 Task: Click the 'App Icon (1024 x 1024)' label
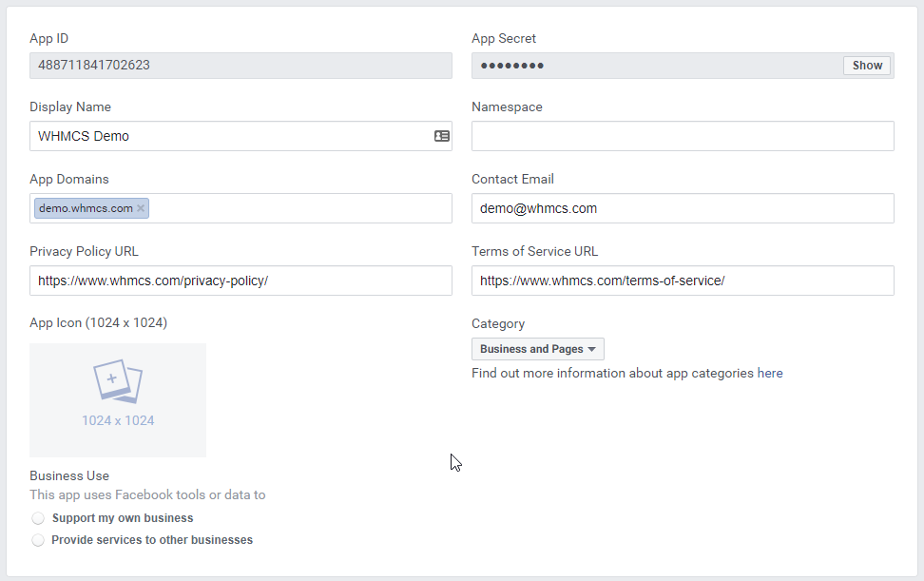point(99,323)
